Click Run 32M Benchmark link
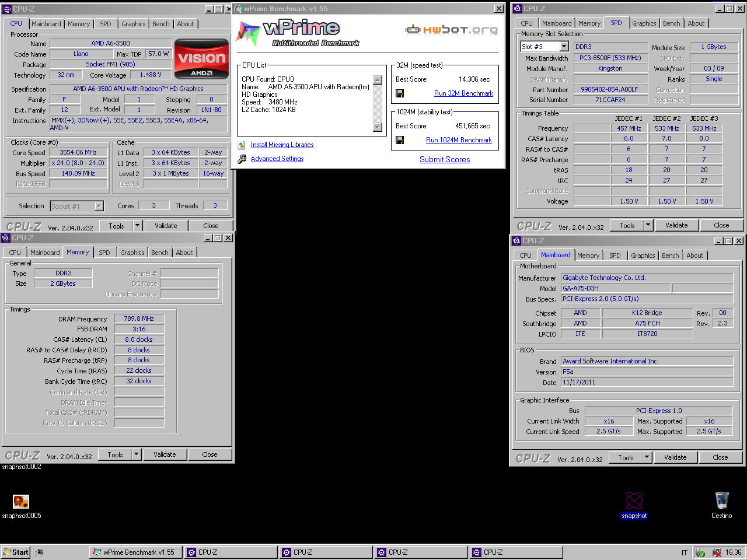This screenshot has width=747, height=560. 463,93
